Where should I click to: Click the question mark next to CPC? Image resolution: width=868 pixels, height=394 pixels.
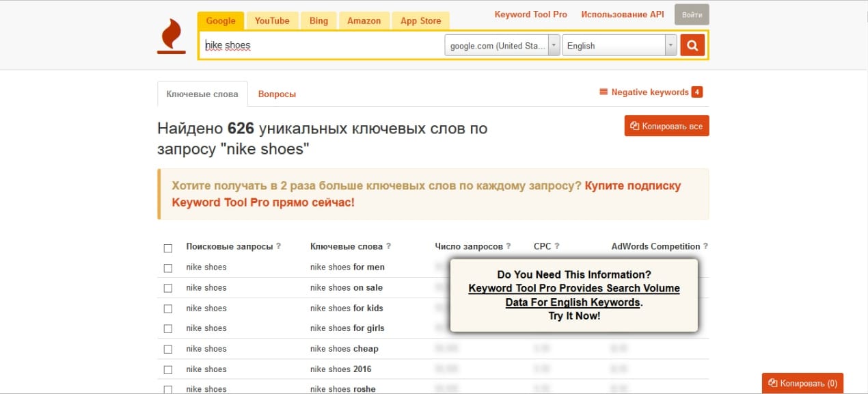click(556, 246)
